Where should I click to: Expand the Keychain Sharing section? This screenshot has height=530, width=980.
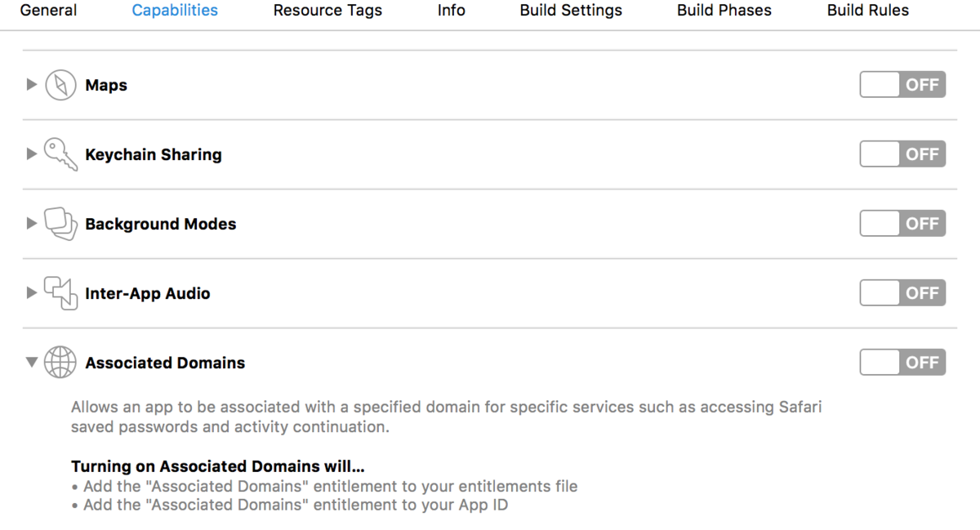32,154
